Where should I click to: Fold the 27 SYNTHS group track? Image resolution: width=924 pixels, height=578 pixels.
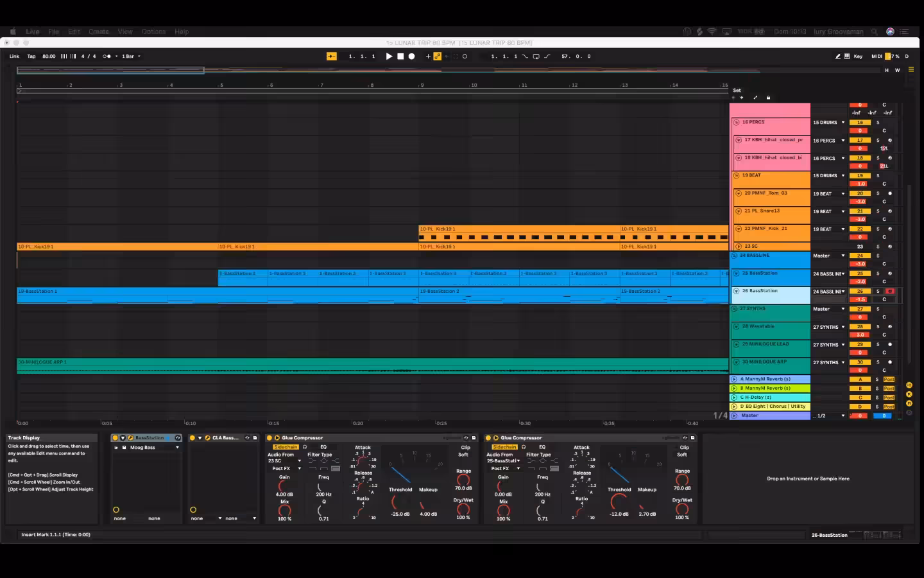735,309
